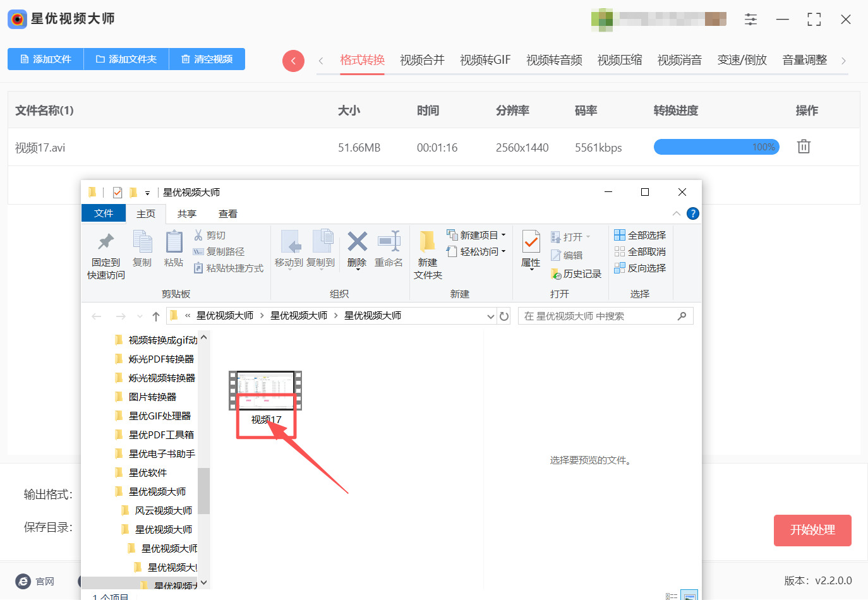Click the 官网 globe icon
868x600 pixels.
[x=23, y=581]
